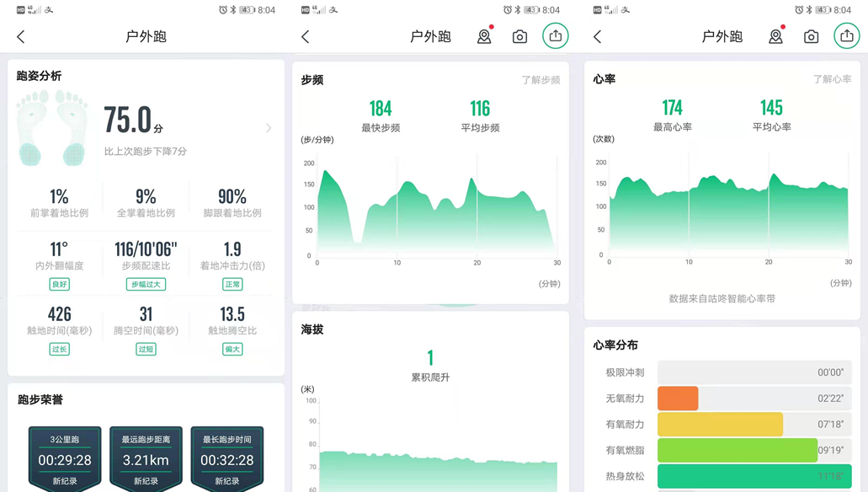Open 了解步频 link
This screenshot has height=492, width=868.
point(541,80)
